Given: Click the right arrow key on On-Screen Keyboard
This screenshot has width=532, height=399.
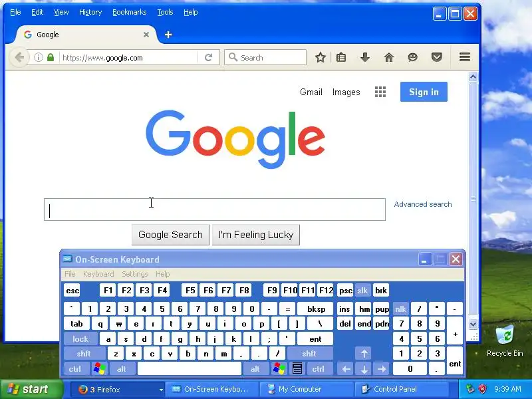Looking at the screenshot, I should coord(382,368).
